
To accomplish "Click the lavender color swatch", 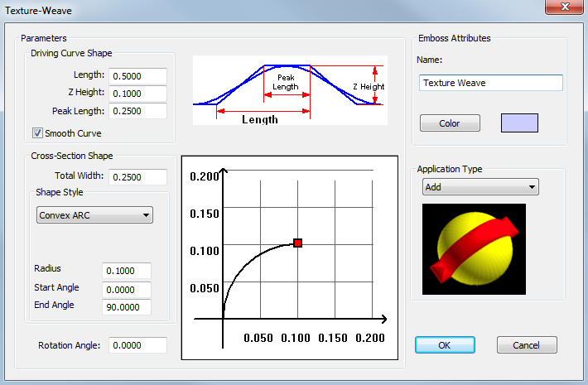I will tap(519, 123).
